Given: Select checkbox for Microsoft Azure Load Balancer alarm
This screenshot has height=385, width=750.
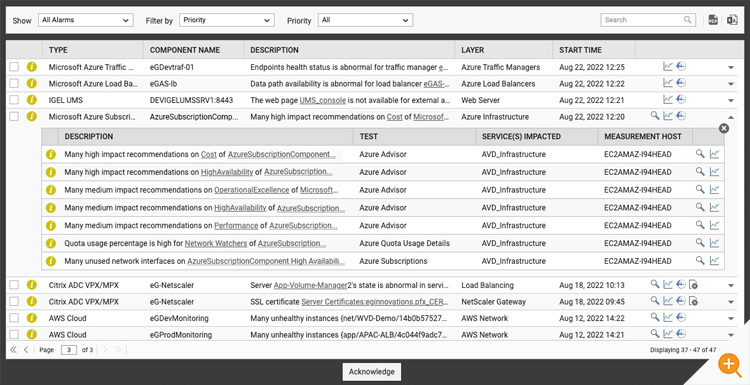Looking at the screenshot, I should 14,84.
